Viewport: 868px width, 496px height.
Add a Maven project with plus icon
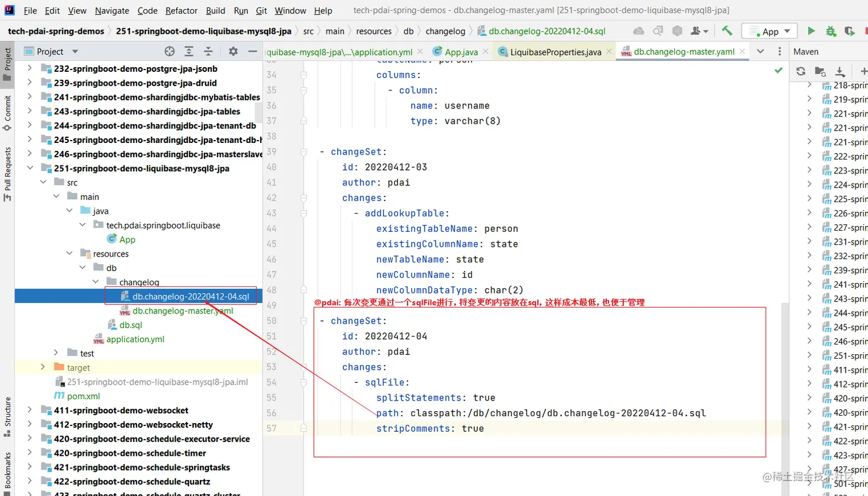pyautogui.click(x=863, y=71)
